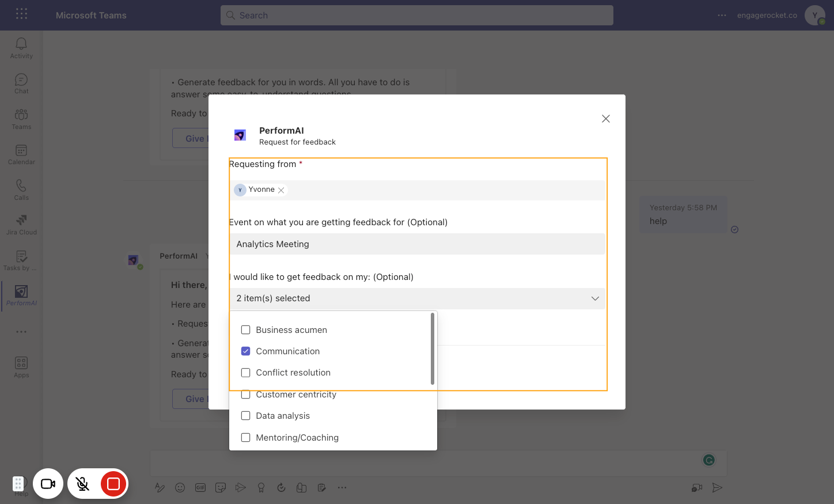Check the Mentoring/Coaching option
834x504 pixels.
[x=245, y=438]
